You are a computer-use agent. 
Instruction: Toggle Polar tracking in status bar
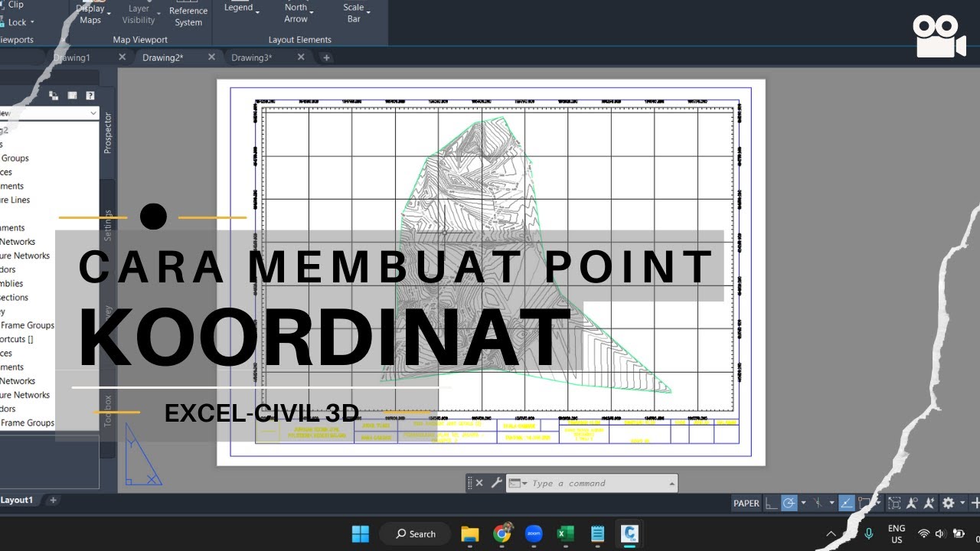click(789, 503)
